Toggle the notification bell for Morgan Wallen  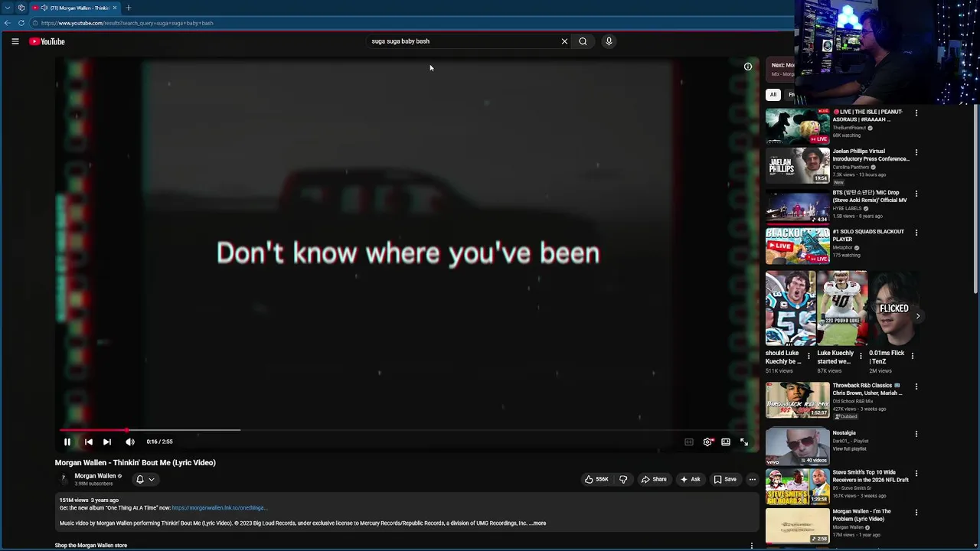click(140, 479)
